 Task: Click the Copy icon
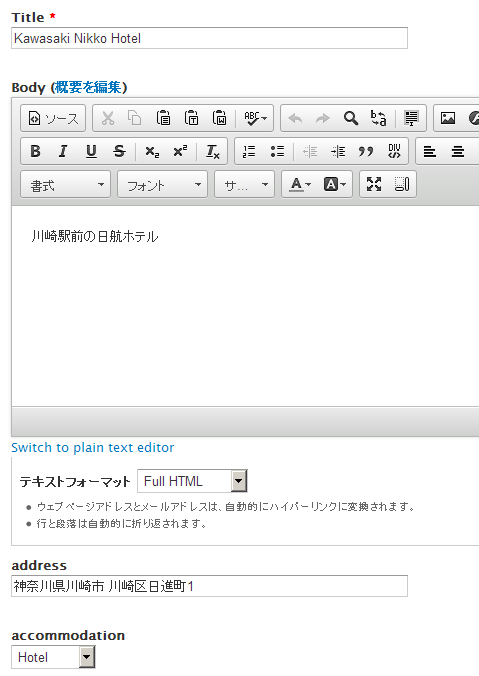coord(135,118)
